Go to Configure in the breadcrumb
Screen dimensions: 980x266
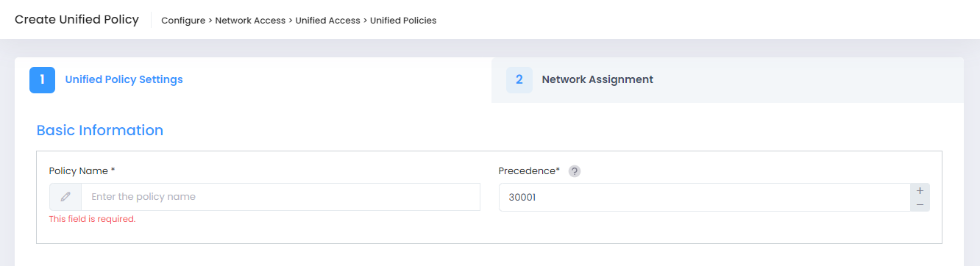pyautogui.click(x=183, y=21)
